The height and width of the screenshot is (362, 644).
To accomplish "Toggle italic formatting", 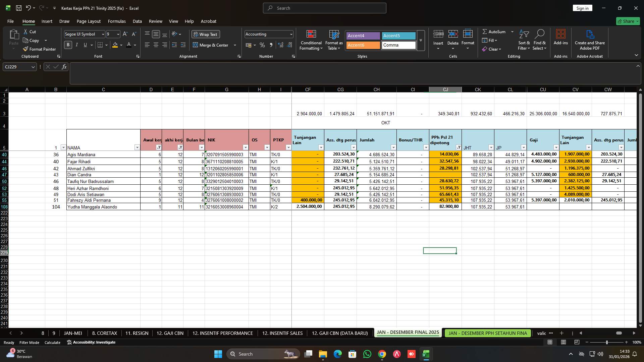I will [76, 45].
